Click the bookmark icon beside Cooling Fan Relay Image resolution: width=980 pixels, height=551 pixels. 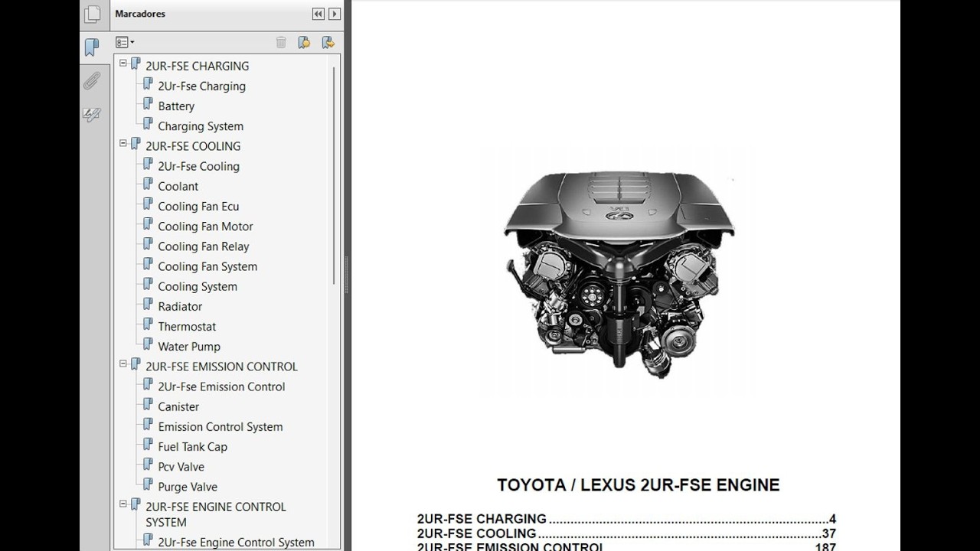148,244
